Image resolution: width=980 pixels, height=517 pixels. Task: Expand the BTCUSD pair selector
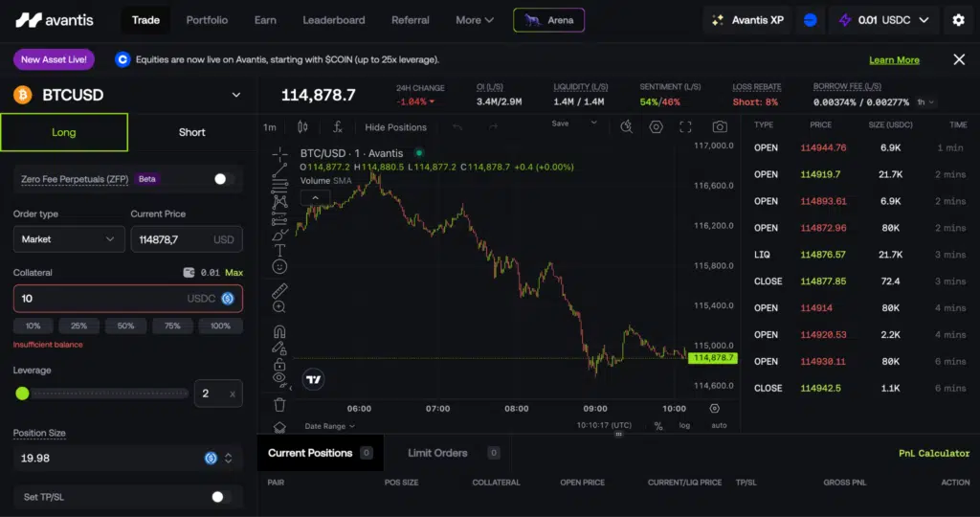click(236, 95)
